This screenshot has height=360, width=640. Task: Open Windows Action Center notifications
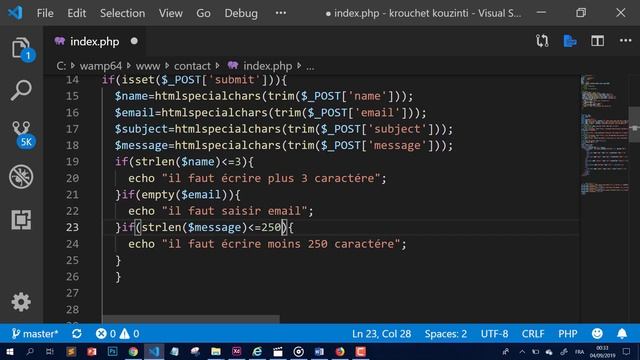pyautogui.click(x=627, y=351)
